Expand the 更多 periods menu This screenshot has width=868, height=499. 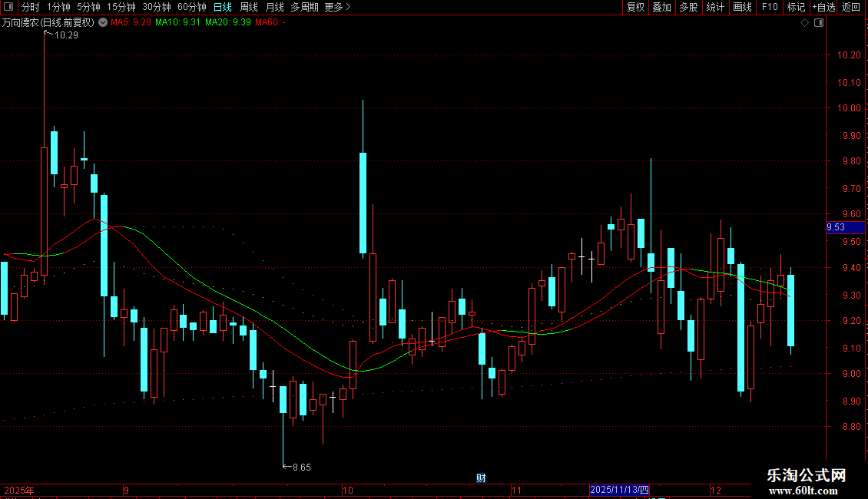click(338, 7)
